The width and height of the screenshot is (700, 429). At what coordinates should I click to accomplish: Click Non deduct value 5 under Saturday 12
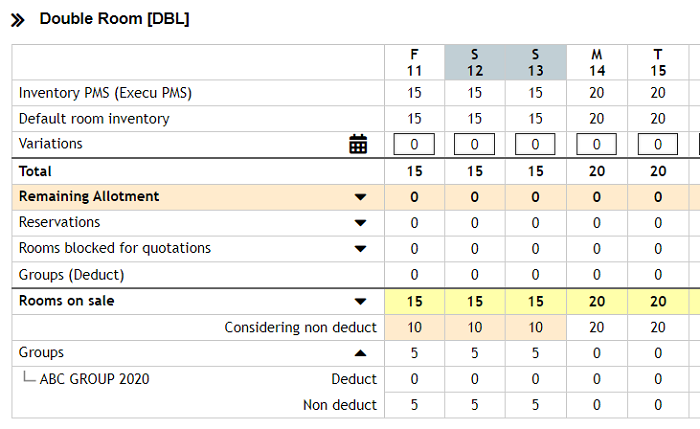coord(475,405)
